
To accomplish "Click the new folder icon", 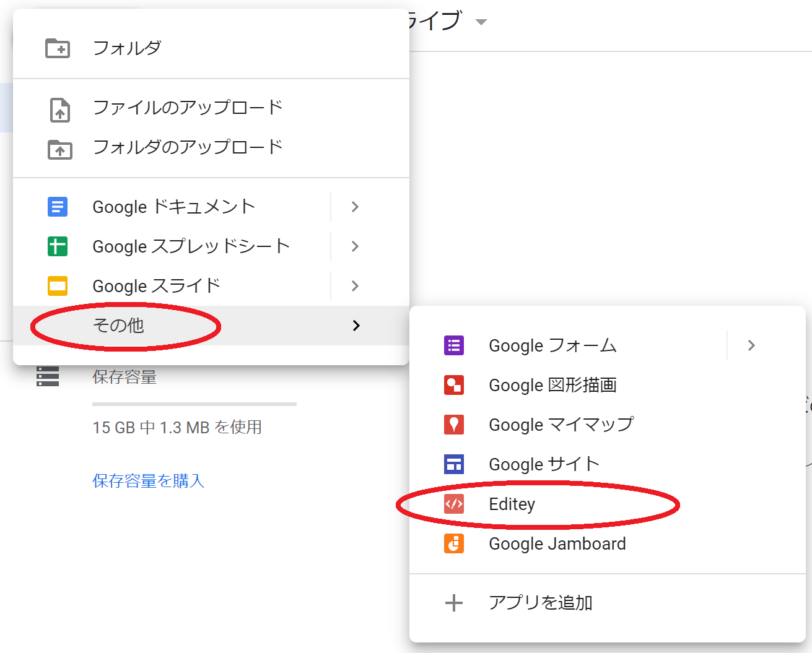I will [58, 48].
